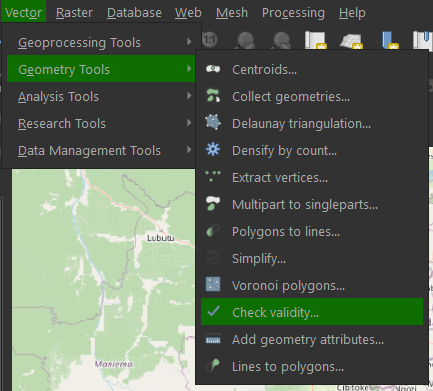Click the Densify by count gear icon
This screenshot has height=391, width=433.
(x=213, y=149)
